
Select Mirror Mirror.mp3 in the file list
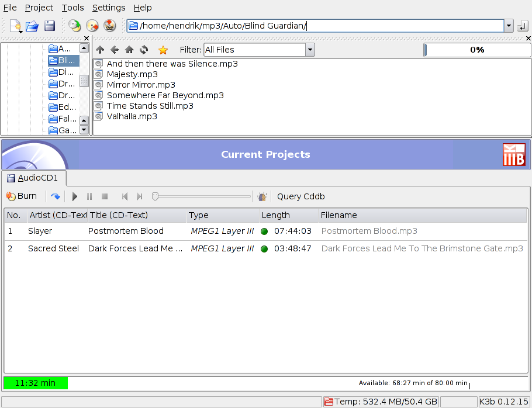pyautogui.click(x=141, y=85)
